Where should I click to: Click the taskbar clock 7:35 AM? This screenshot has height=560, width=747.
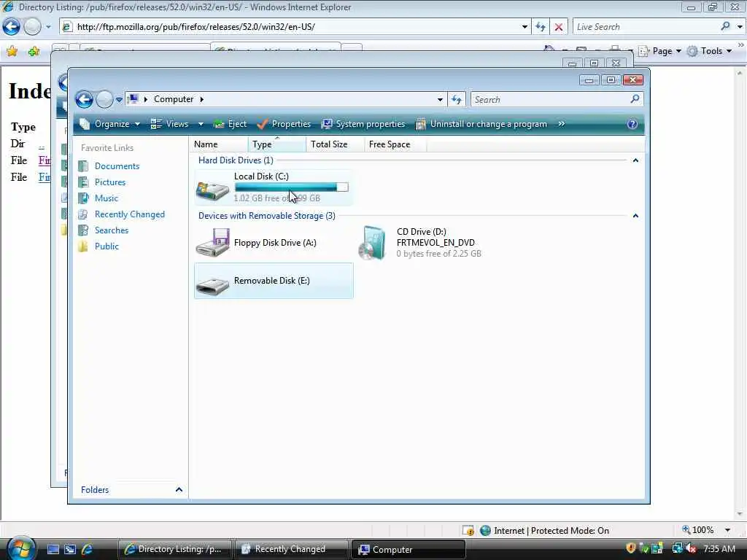click(719, 549)
